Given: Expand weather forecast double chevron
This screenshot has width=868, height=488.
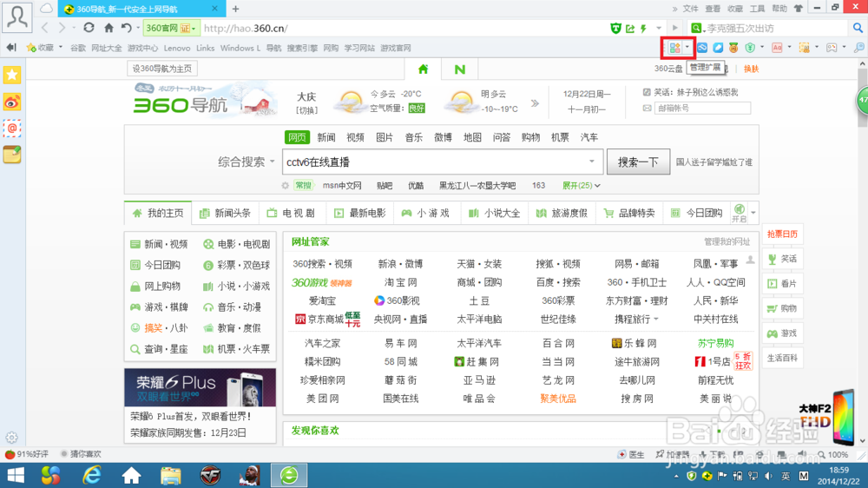Looking at the screenshot, I should tap(535, 103).
